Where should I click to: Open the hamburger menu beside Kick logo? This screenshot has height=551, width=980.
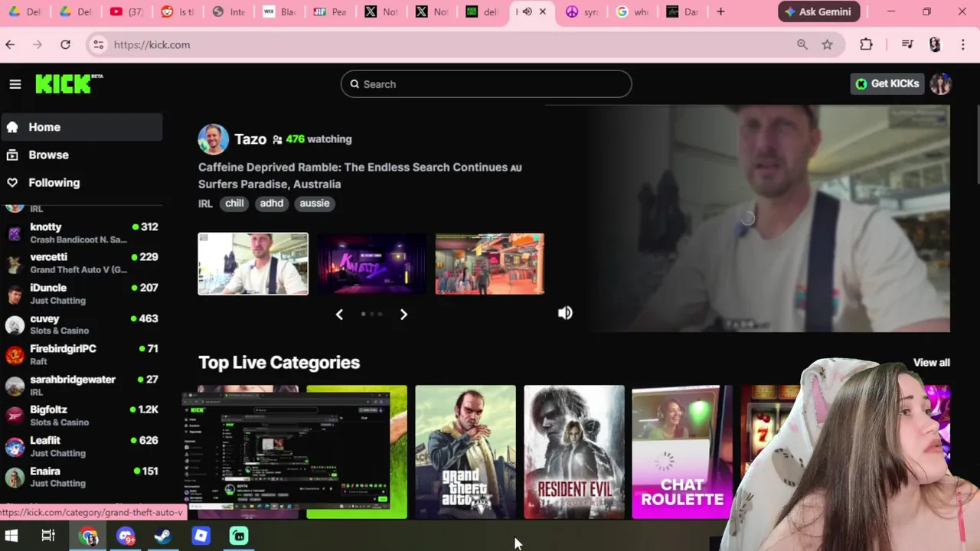pyautogui.click(x=15, y=84)
